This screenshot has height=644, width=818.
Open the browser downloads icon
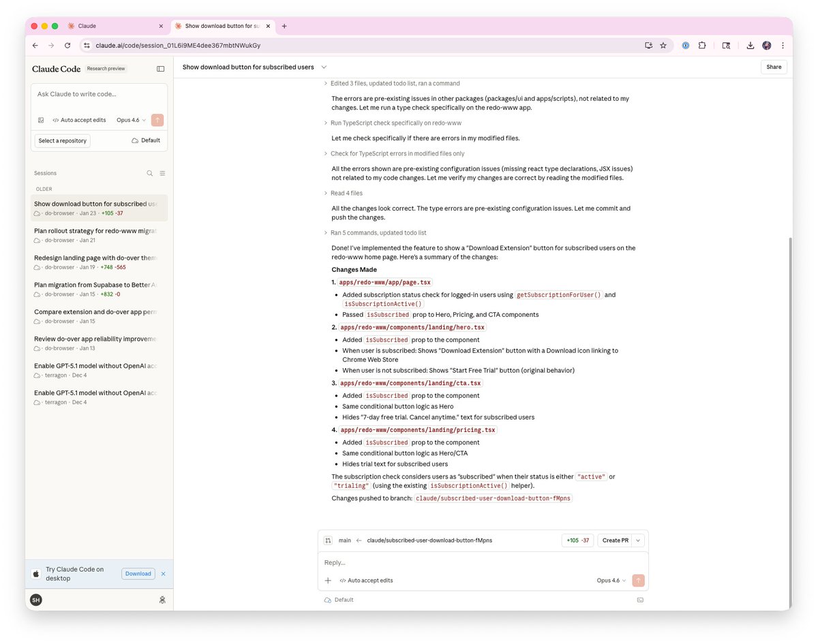[750, 46]
